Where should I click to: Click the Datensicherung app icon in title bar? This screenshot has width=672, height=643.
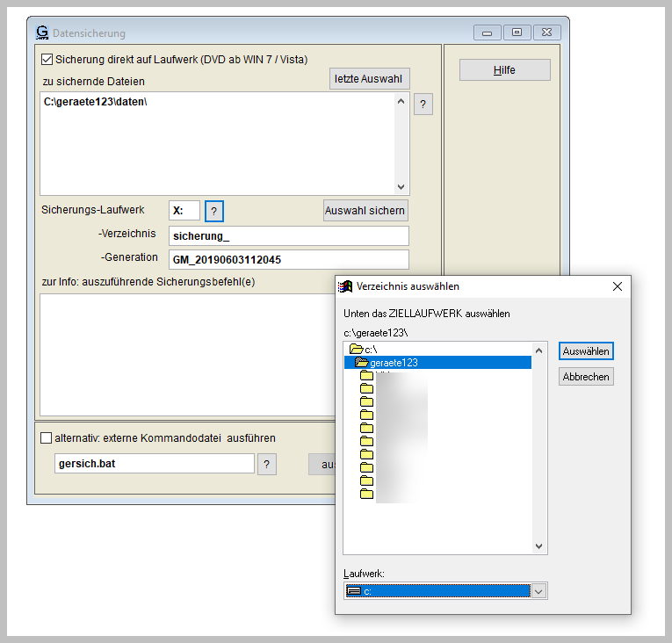click(41, 33)
